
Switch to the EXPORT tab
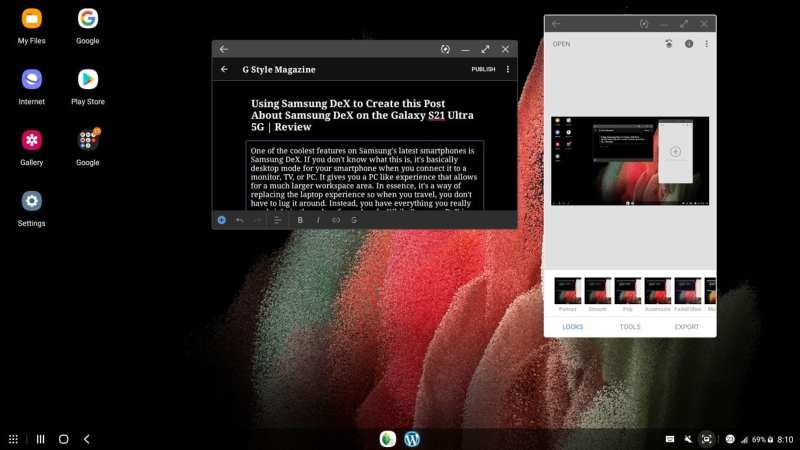687,327
